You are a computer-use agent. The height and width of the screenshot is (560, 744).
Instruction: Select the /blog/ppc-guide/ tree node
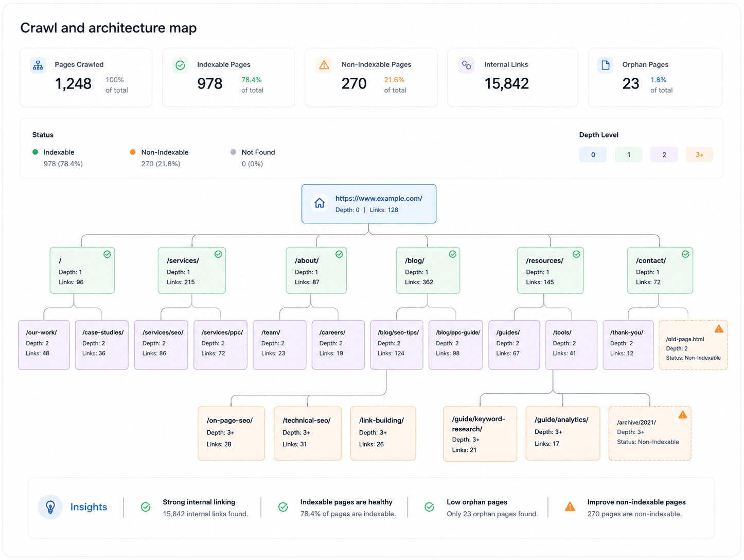pos(455,345)
